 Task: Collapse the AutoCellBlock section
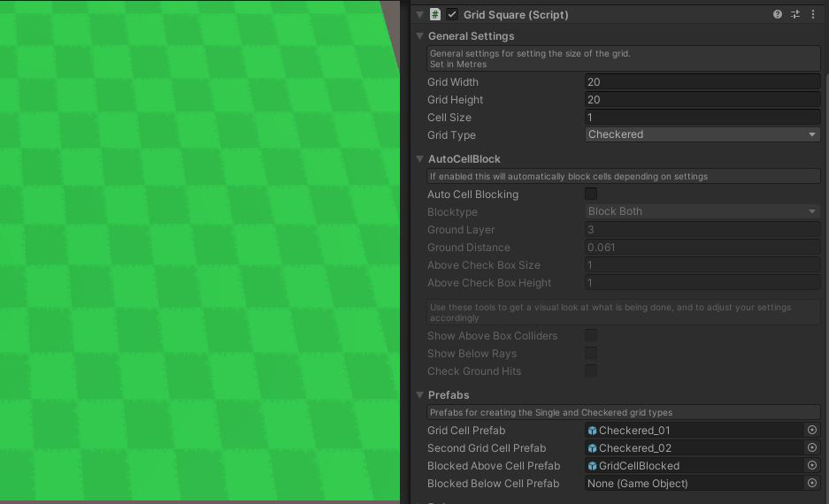pos(419,158)
